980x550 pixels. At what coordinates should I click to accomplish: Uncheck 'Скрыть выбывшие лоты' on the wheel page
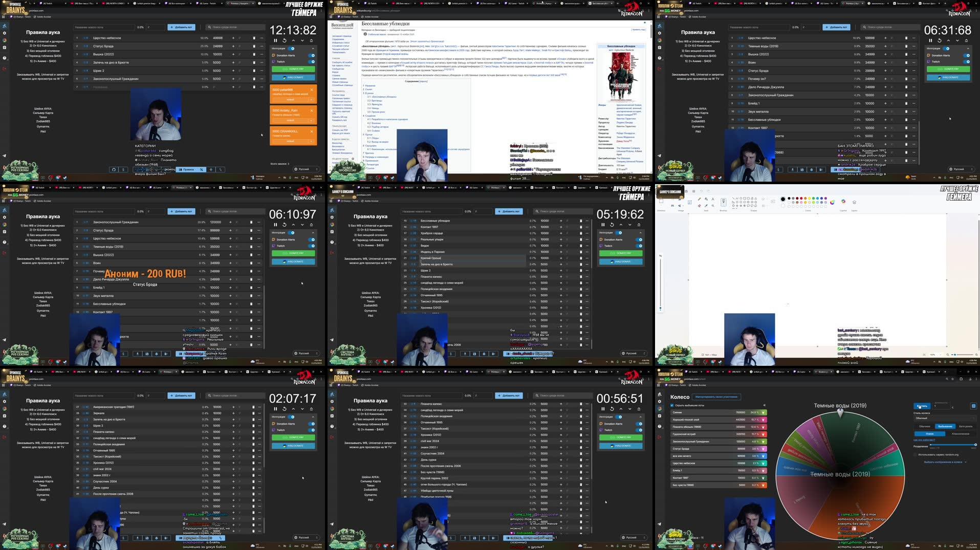click(x=671, y=405)
